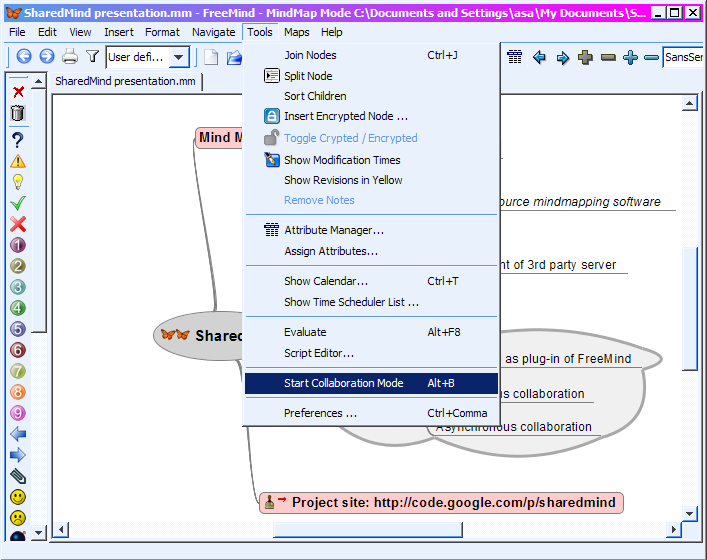The height and width of the screenshot is (560, 707).
Task: Click the printer icon in toolbar
Action: tap(70, 56)
